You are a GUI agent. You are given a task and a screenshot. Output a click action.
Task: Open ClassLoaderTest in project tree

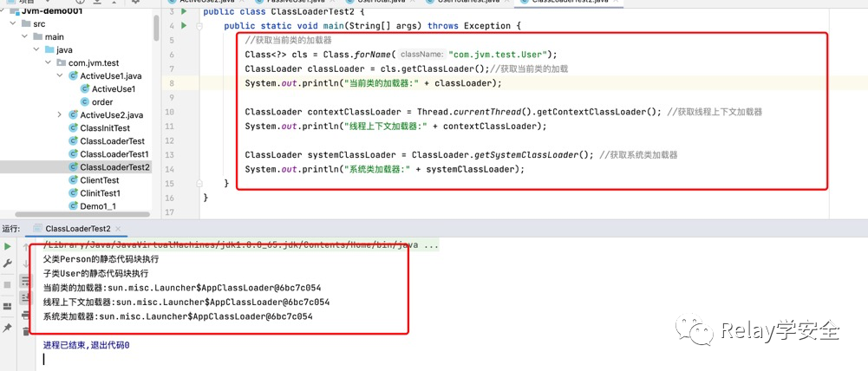click(x=113, y=140)
